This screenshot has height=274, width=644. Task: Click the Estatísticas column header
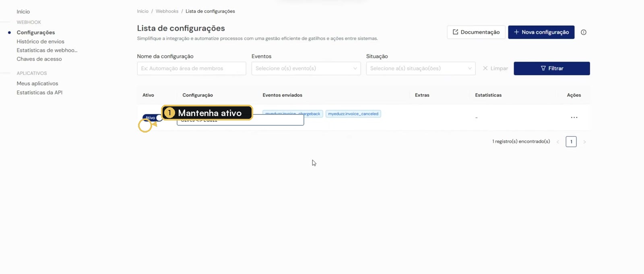(488, 95)
